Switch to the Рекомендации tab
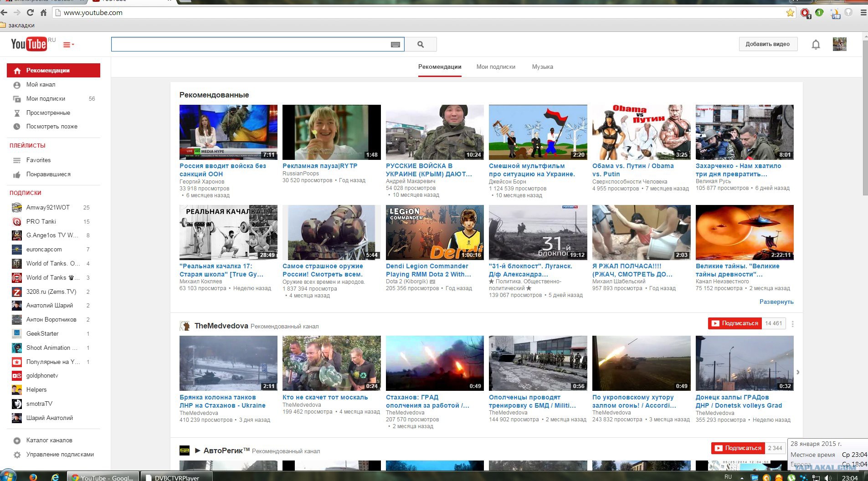Viewport: 868px width, 481px height. pos(440,67)
